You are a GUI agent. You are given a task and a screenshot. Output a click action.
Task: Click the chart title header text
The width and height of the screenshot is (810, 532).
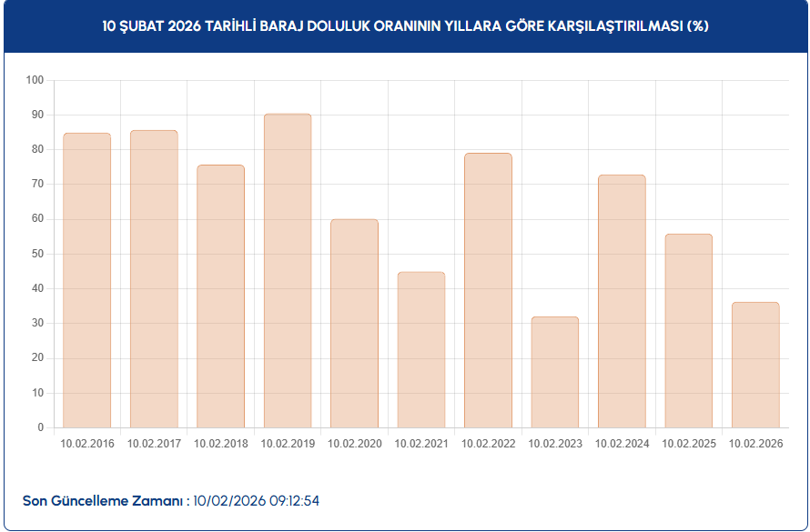click(x=405, y=26)
